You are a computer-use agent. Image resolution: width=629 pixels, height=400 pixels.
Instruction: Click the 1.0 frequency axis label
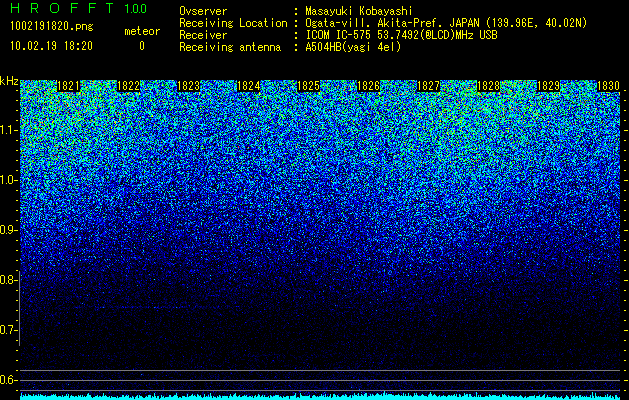click(8, 180)
